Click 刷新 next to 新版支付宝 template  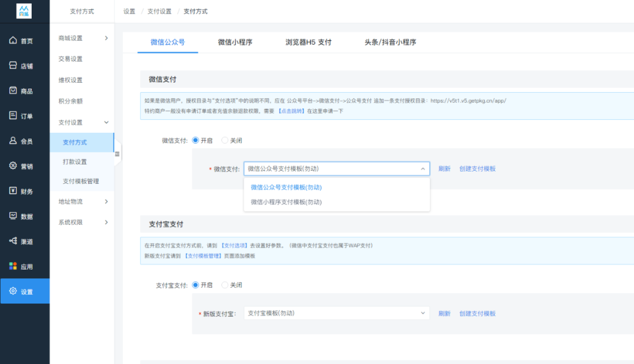click(x=444, y=314)
